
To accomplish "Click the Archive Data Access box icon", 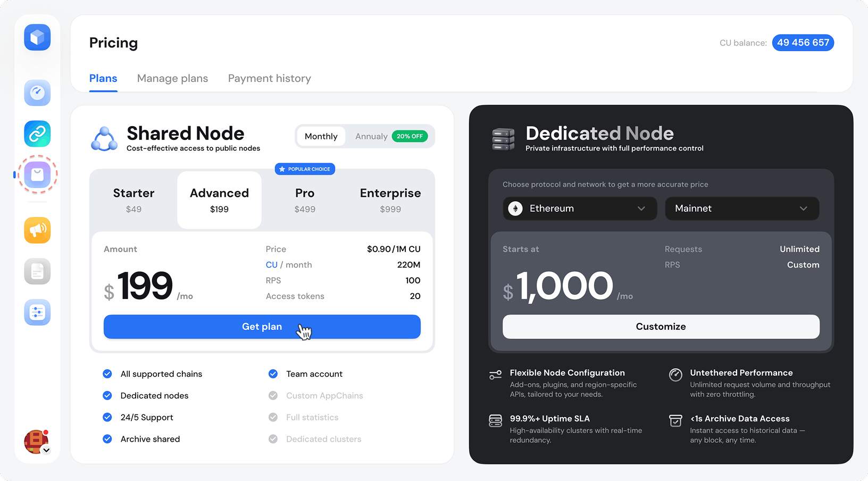I will 675,421.
